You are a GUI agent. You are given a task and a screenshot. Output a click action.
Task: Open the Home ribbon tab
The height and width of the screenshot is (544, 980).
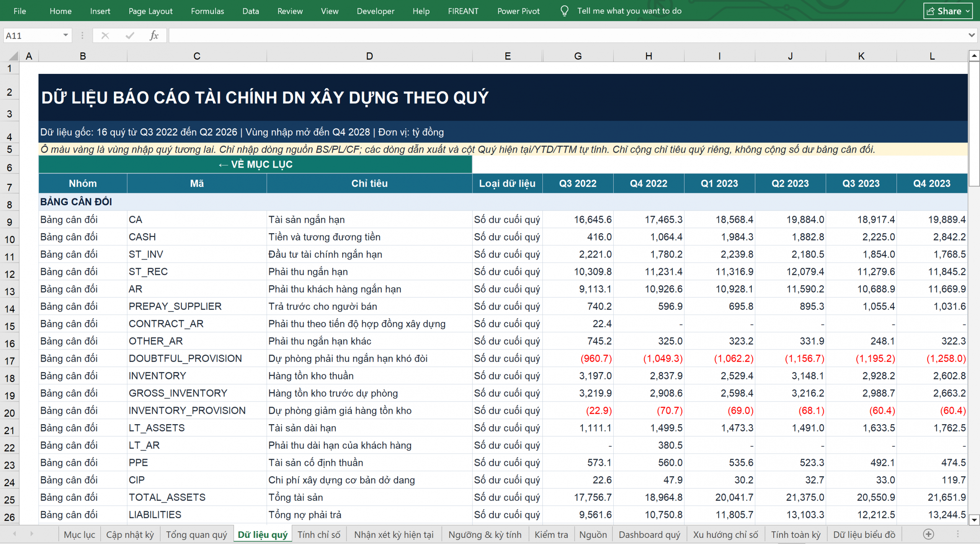click(60, 11)
